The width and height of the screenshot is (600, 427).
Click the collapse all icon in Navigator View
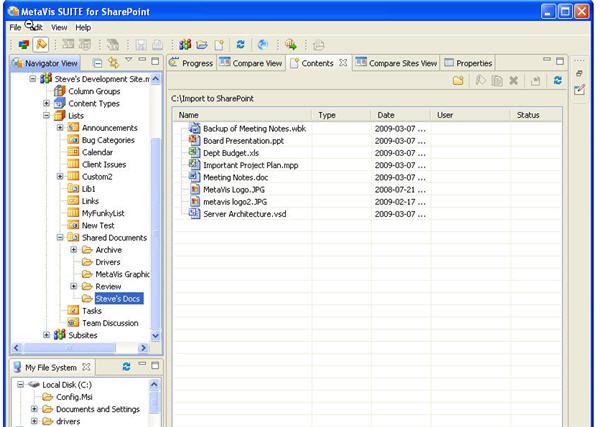click(96, 62)
